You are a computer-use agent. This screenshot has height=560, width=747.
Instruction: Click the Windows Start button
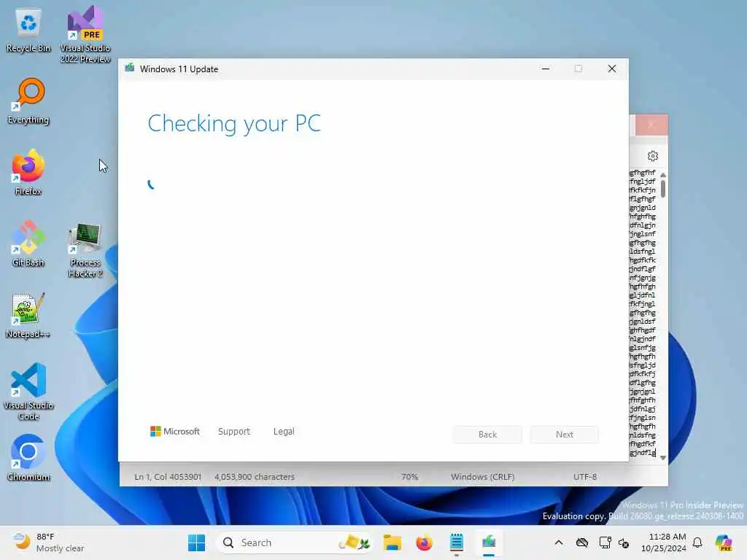tap(196, 542)
